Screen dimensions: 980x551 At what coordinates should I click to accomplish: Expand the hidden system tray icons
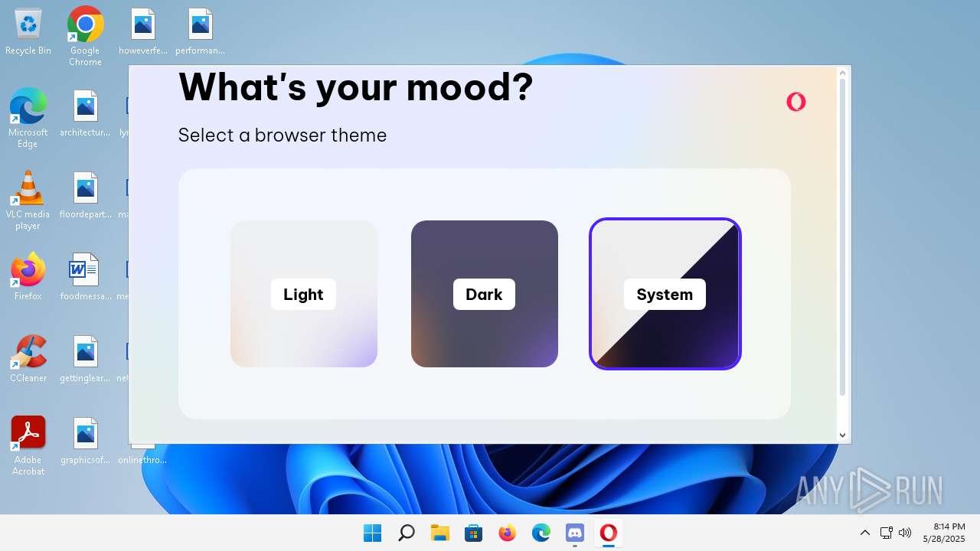tap(864, 533)
